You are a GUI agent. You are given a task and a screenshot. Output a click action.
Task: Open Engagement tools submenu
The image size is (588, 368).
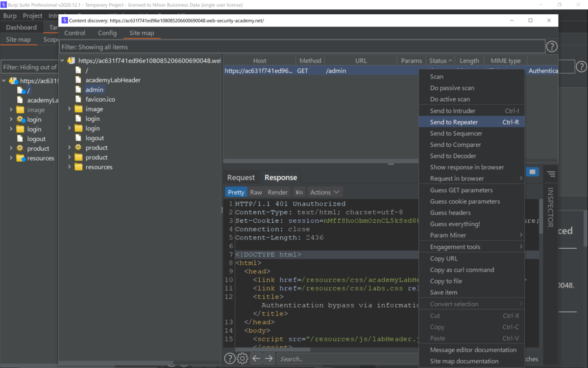click(471, 247)
